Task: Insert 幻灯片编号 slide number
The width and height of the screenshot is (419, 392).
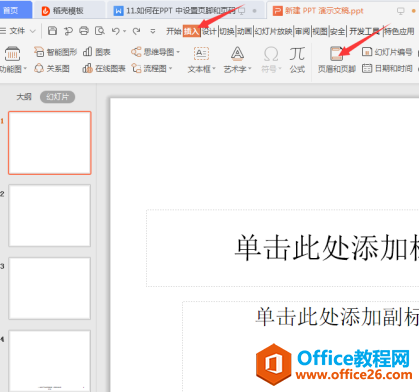Action: coord(387,52)
